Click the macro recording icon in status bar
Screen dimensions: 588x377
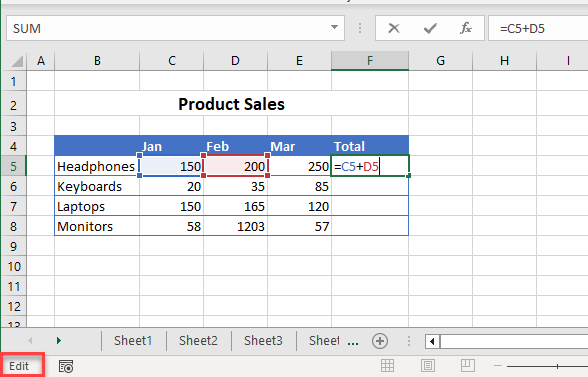[x=66, y=366]
